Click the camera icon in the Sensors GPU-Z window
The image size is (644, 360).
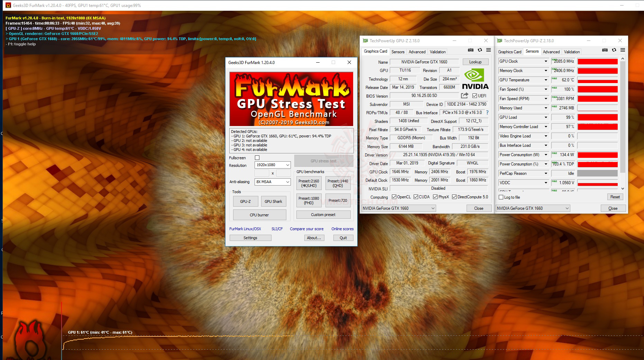point(605,50)
